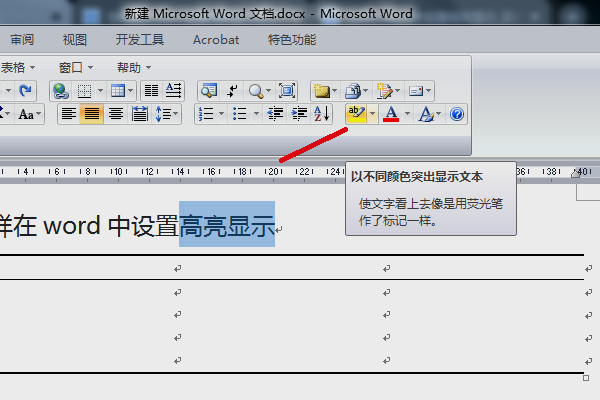Click the columns layout icon
Screen dimensions: 600x400
point(152,91)
